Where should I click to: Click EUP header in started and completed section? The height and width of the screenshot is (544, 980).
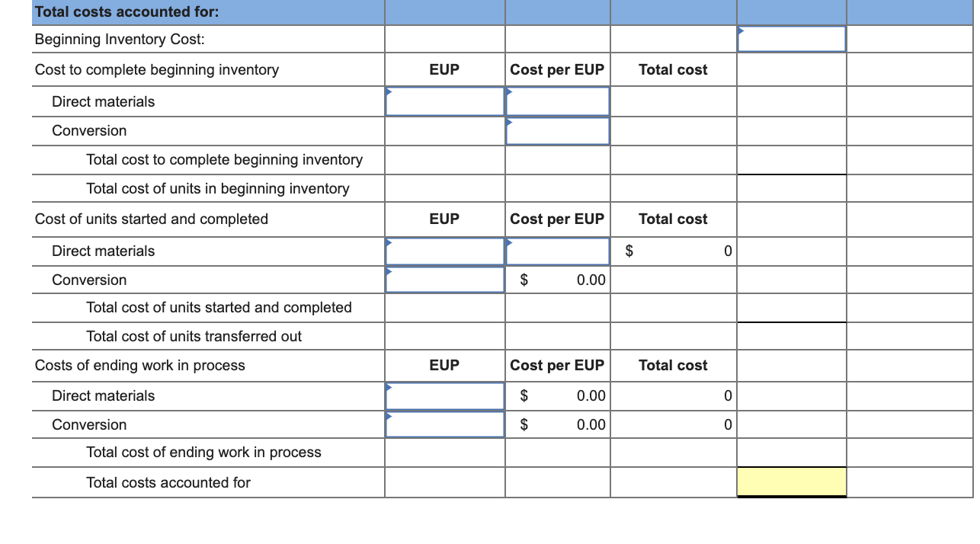[x=444, y=219]
